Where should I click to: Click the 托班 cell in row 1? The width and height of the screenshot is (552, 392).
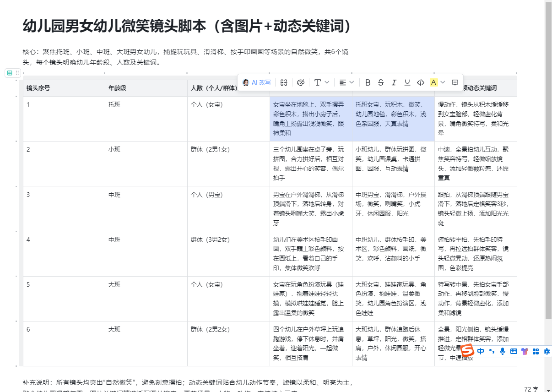coord(146,119)
